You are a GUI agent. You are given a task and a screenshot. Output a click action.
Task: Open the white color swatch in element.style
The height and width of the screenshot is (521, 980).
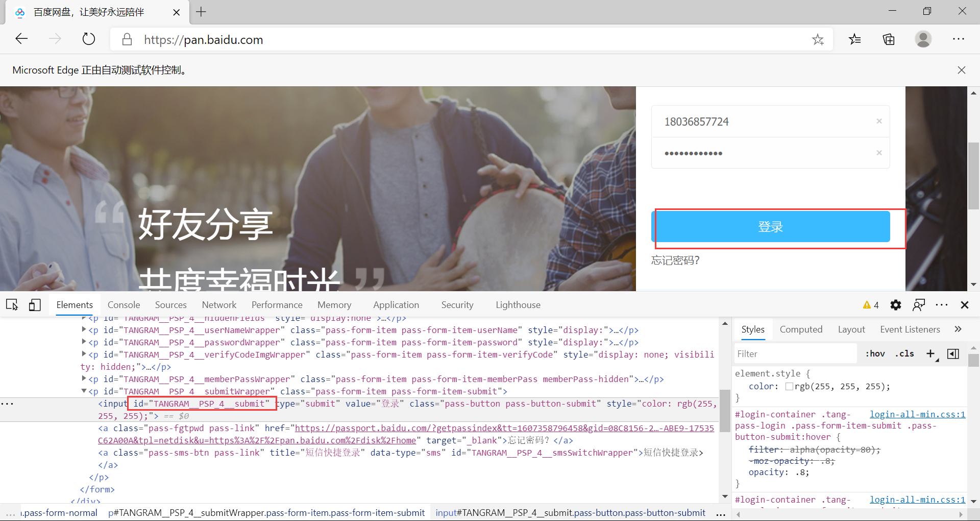click(789, 387)
